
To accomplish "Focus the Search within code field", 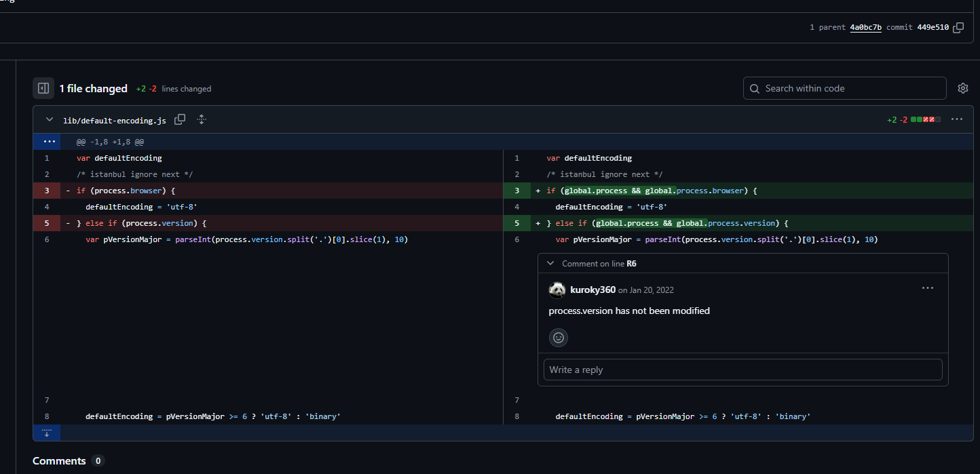I will point(844,88).
